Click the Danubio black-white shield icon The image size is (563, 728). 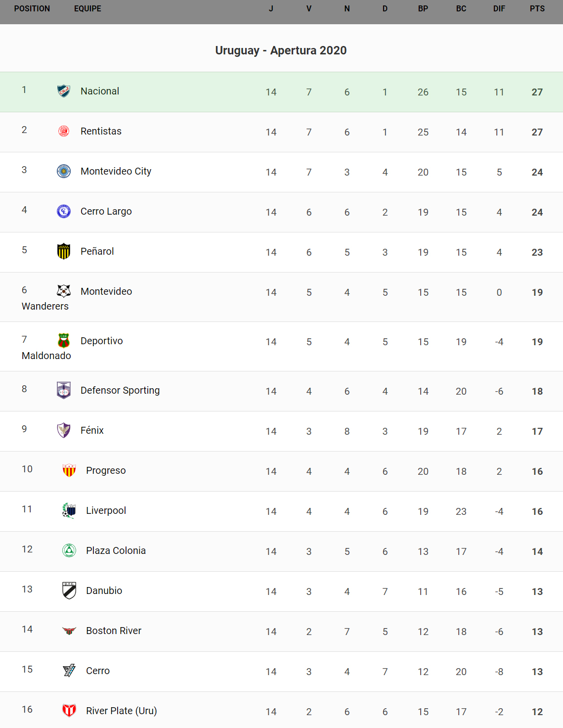click(69, 591)
